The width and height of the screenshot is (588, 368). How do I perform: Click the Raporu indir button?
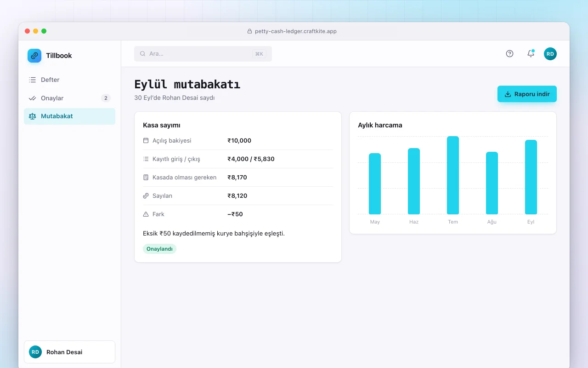pos(527,94)
